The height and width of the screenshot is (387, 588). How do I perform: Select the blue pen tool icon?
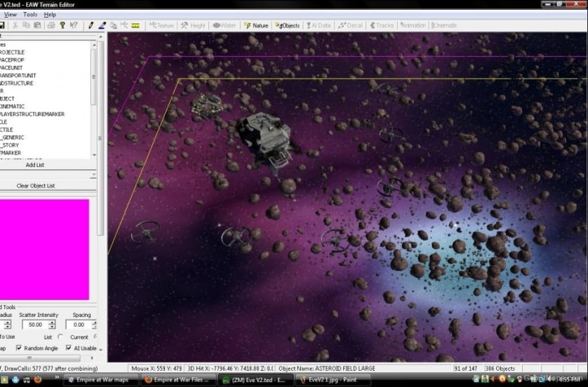coord(102,25)
